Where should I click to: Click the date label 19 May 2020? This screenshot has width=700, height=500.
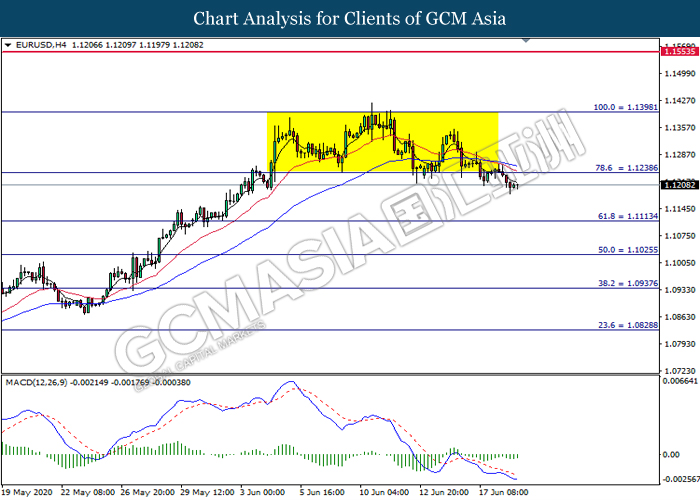(x=27, y=492)
